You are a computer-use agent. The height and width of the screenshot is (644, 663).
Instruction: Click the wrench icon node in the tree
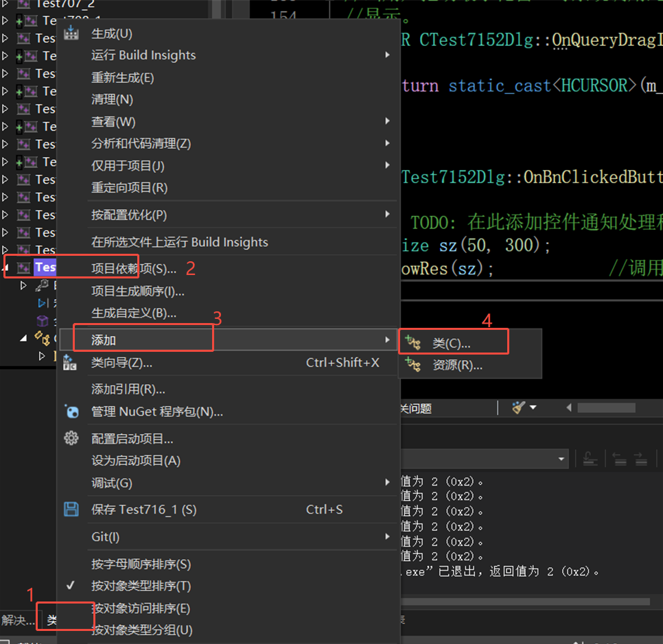point(41,286)
